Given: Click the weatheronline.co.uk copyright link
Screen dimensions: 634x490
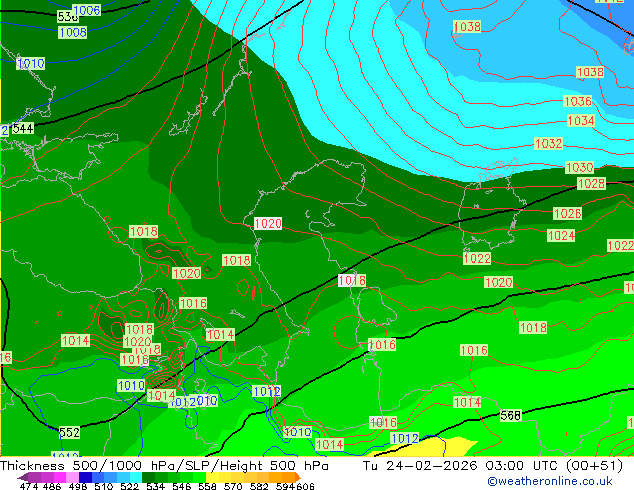Looking at the screenshot, I should point(549,482).
